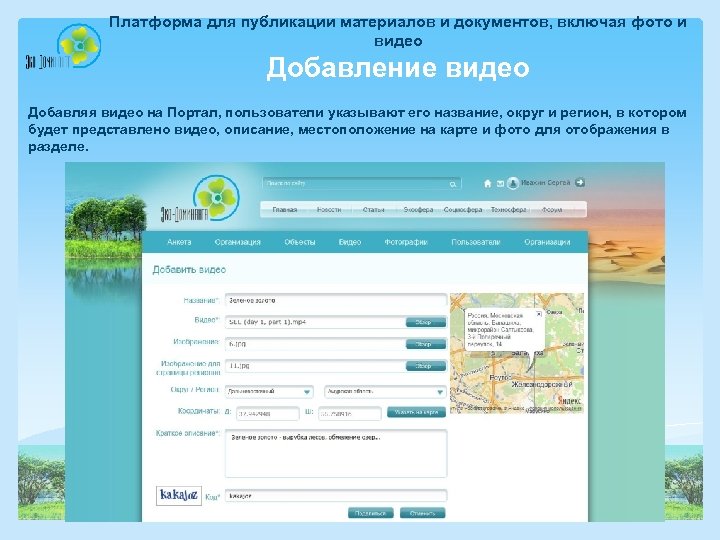The height and width of the screenshot is (540, 720).
Task: Click the Название text field
Action: (x=336, y=300)
